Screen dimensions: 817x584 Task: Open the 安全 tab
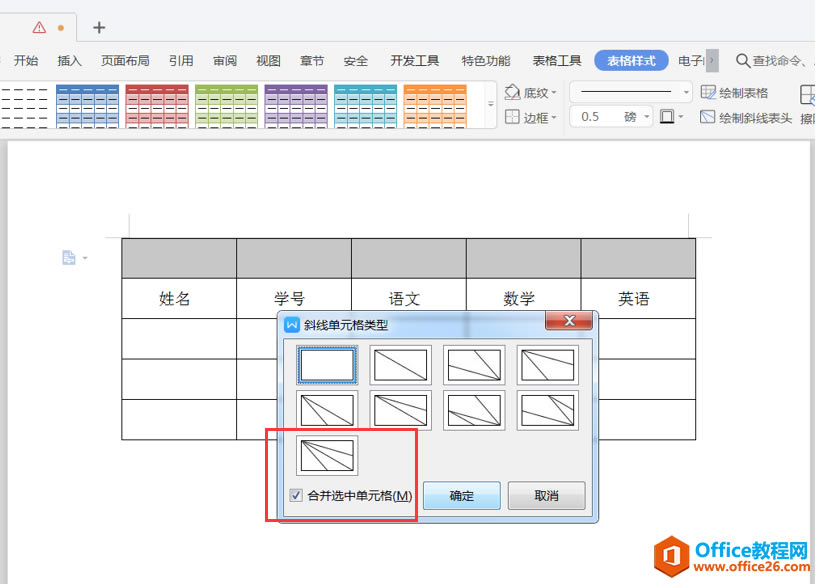pyautogui.click(x=356, y=60)
